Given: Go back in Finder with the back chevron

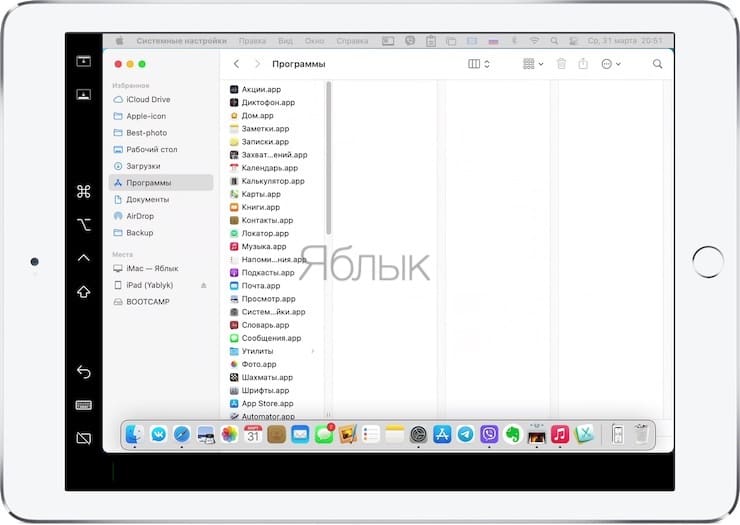Looking at the screenshot, I should (x=236, y=64).
